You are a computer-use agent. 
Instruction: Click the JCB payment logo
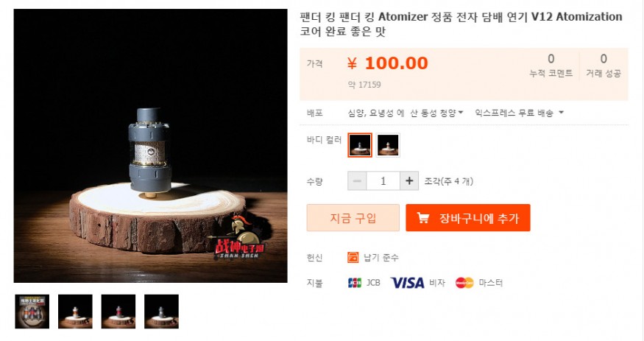point(355,283)
